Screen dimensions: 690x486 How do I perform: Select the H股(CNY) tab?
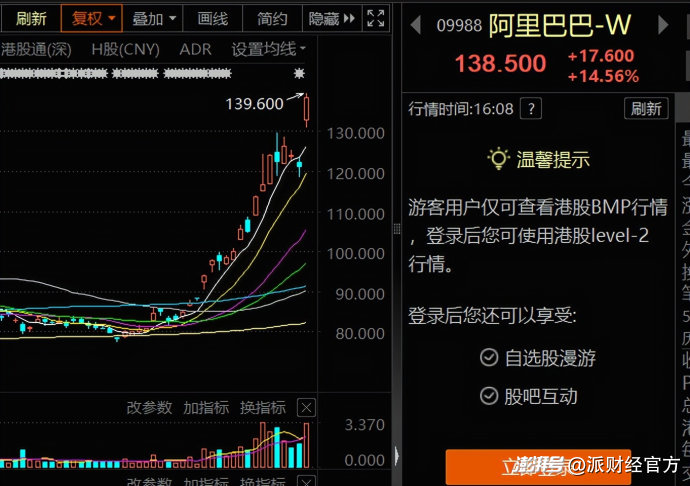point(125,48)
